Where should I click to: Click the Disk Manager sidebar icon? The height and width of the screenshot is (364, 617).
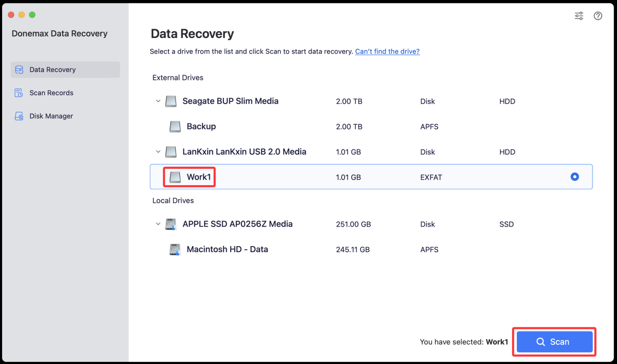point(19,116)
